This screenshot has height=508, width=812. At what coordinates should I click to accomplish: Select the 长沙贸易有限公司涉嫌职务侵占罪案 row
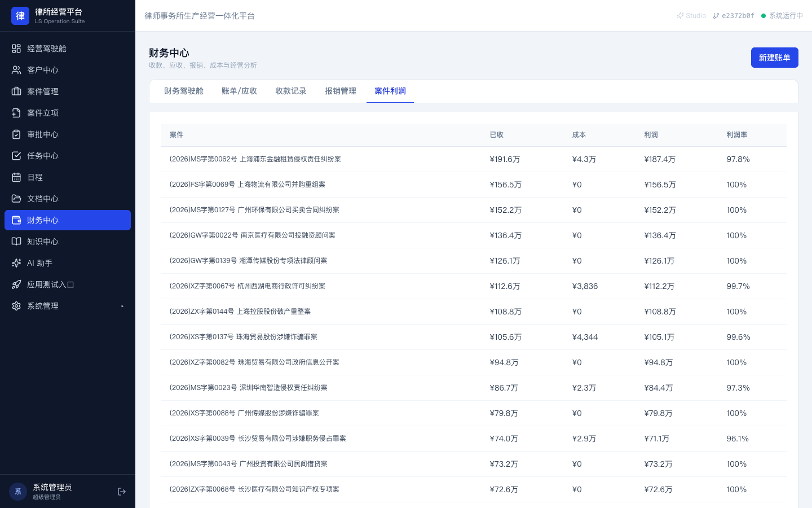474,439
